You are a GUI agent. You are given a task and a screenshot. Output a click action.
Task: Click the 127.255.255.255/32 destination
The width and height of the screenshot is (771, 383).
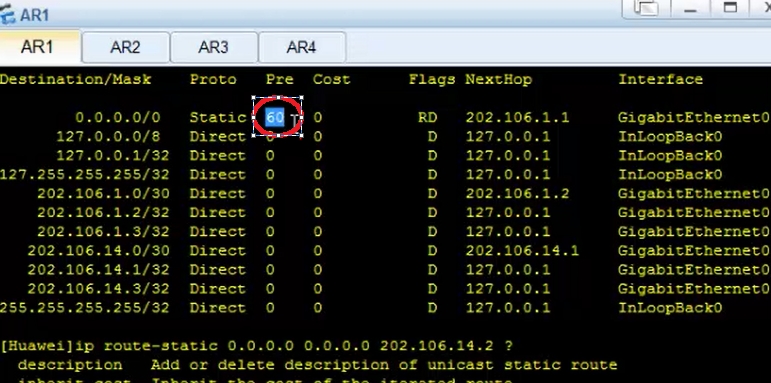point(85,175)
